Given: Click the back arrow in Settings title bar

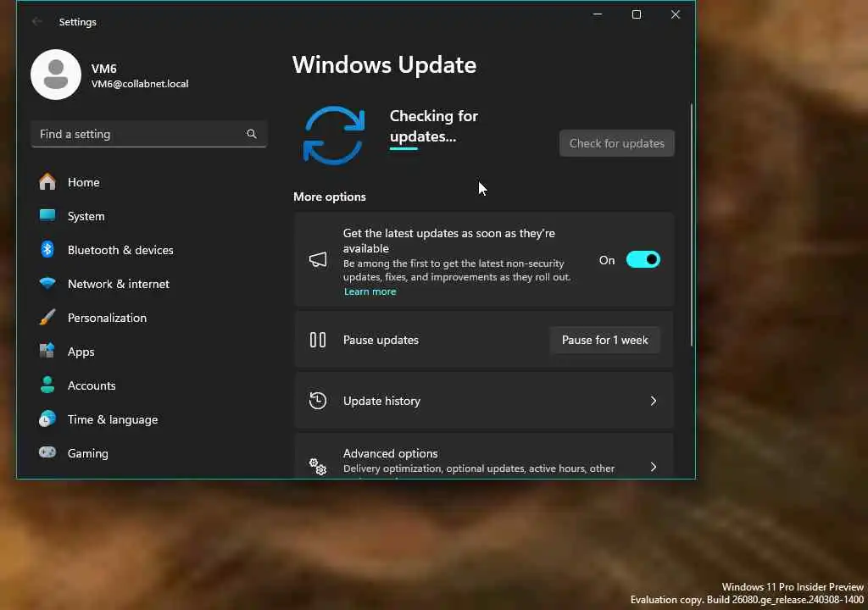Looking at the screenshot, I should point(37,21).
